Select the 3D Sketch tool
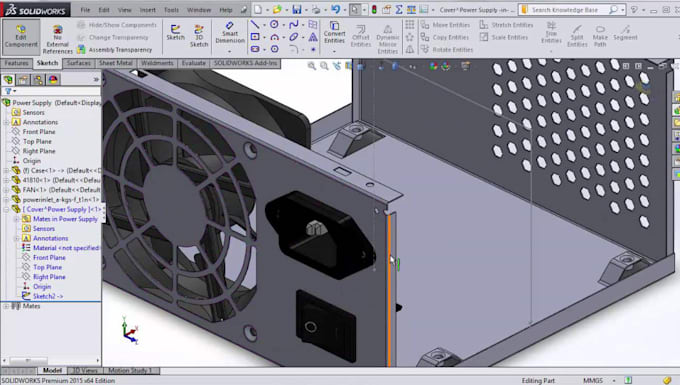This screenshot has height=385, width=680. point(199,36)
